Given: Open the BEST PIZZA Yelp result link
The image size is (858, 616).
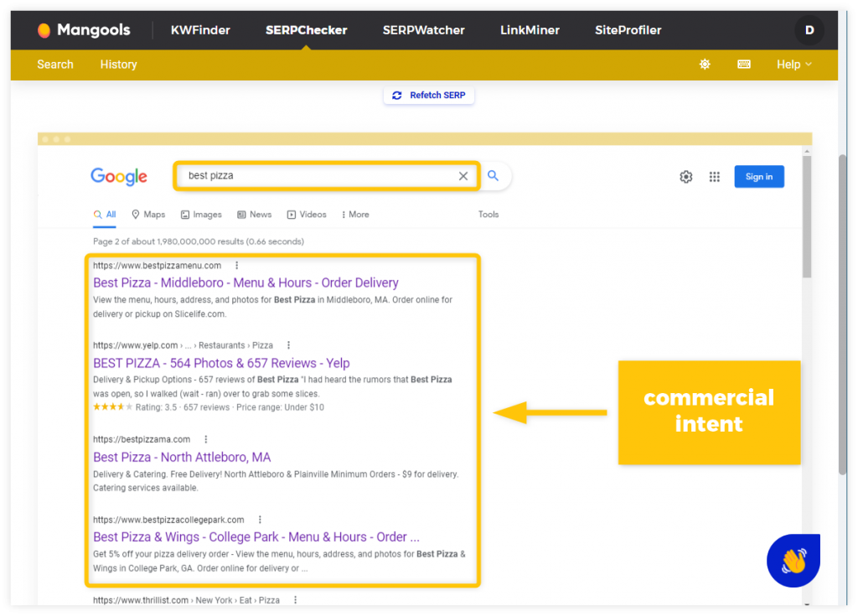Looking at the screenshot, I should pos(220,363).
